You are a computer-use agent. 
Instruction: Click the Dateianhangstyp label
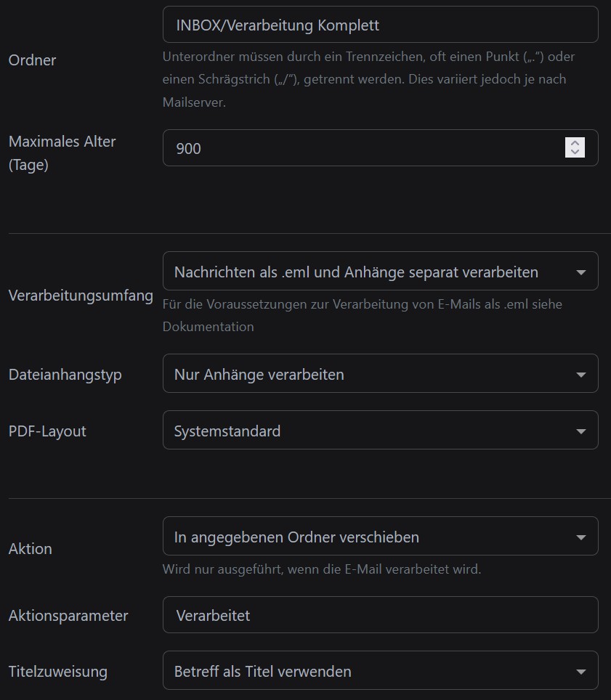[x=65, y=375]
